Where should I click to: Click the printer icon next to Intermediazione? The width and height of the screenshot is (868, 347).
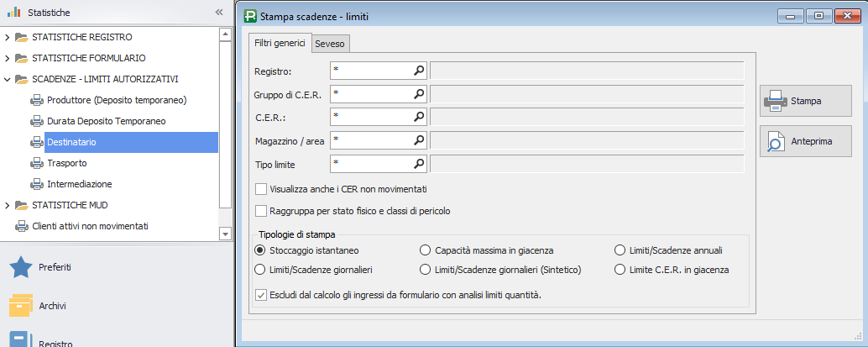37,184
